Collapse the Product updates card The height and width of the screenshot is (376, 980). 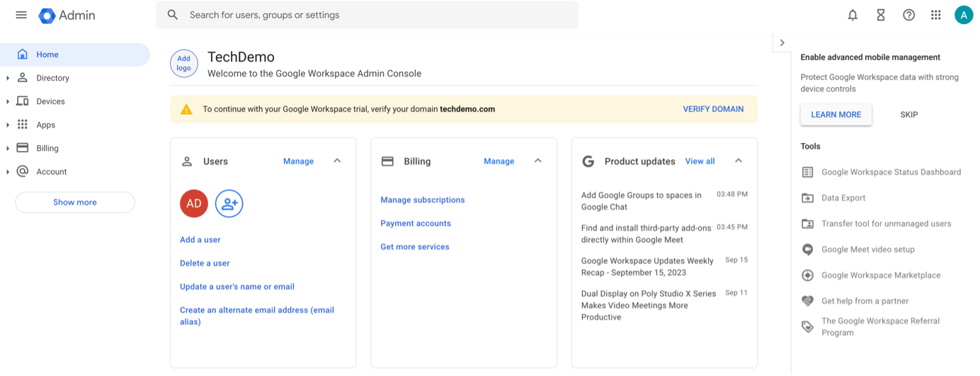pyautogui.click(x=739, y=161)
